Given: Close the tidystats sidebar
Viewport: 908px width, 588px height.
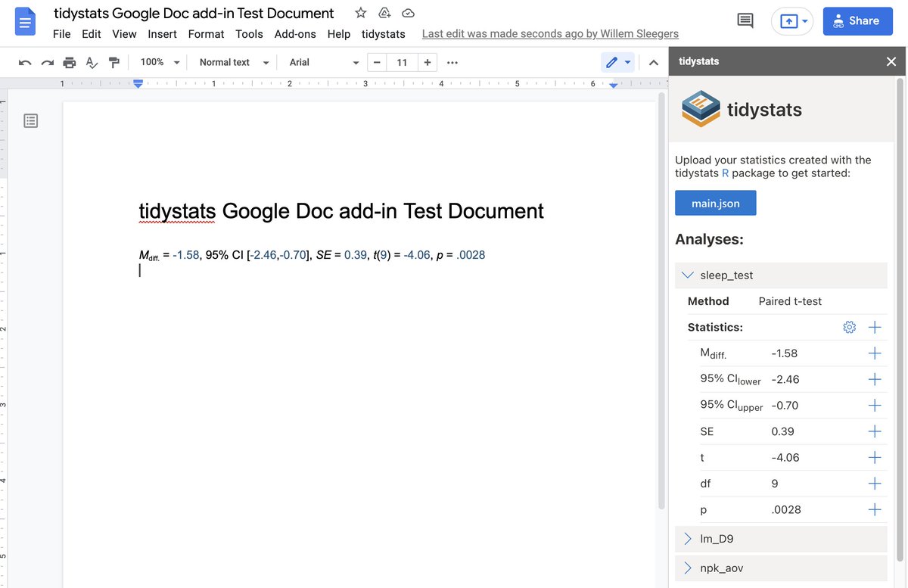Looking at the screenshot, I should pos(891,61).
